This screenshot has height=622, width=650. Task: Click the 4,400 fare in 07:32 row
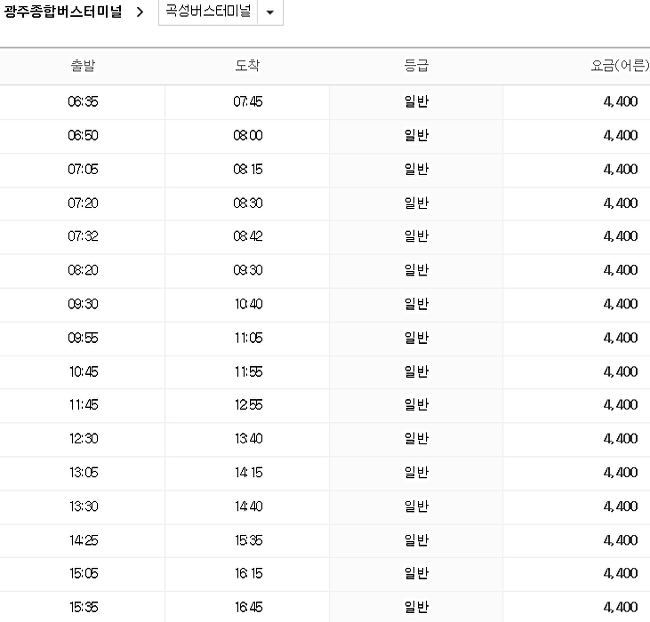pyautogui.click(x=621, y=236)
